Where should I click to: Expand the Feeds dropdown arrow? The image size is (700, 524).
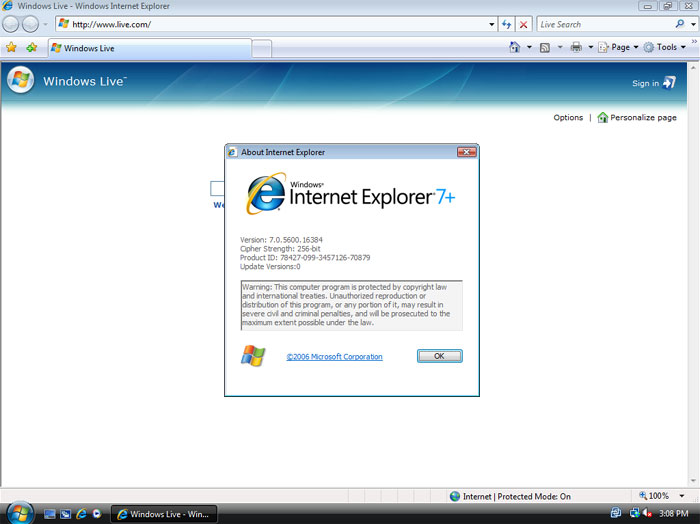coord(560,47)
